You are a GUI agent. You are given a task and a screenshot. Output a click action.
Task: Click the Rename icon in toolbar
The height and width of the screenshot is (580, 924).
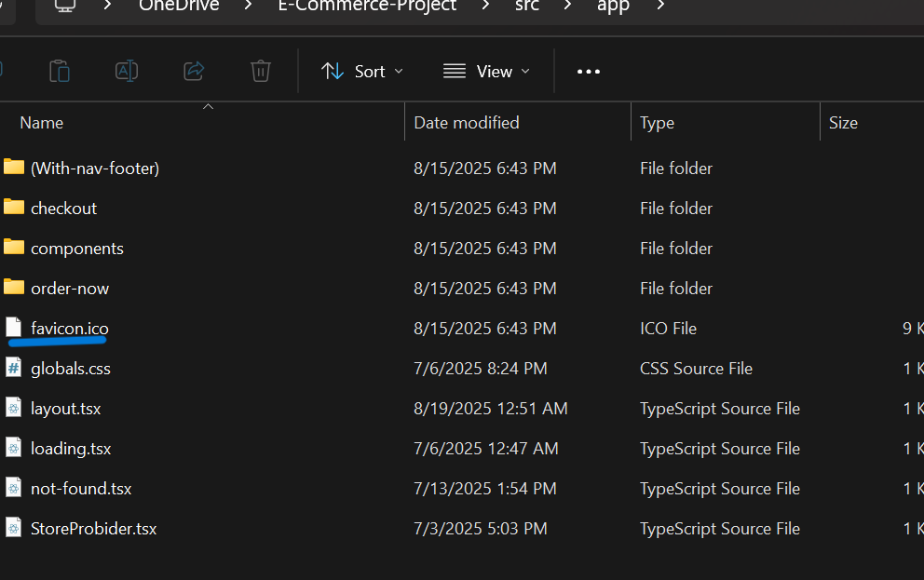pyautogui.click(x=127, y=71)
